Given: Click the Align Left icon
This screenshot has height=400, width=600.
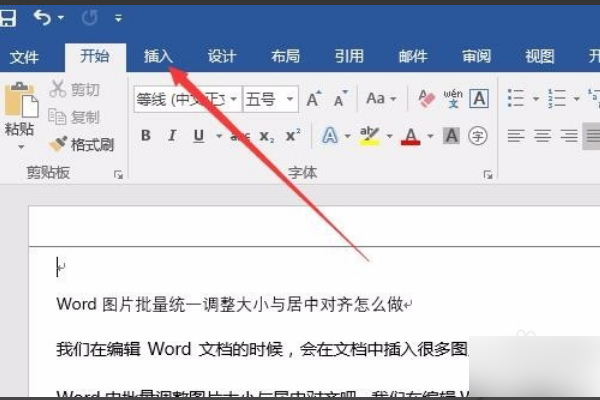Looking at the screenshot, I should point(516,136).
